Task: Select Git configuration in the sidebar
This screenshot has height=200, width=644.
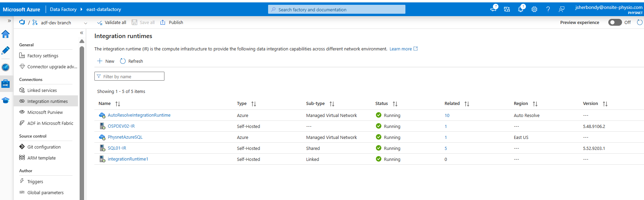Action: click(x=44, y=147)
